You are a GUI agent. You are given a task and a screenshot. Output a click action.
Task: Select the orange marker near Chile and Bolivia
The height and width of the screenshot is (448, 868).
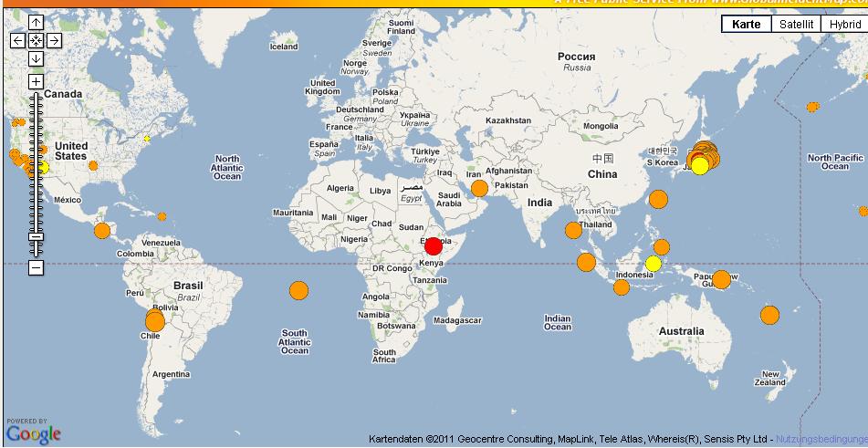155,321
